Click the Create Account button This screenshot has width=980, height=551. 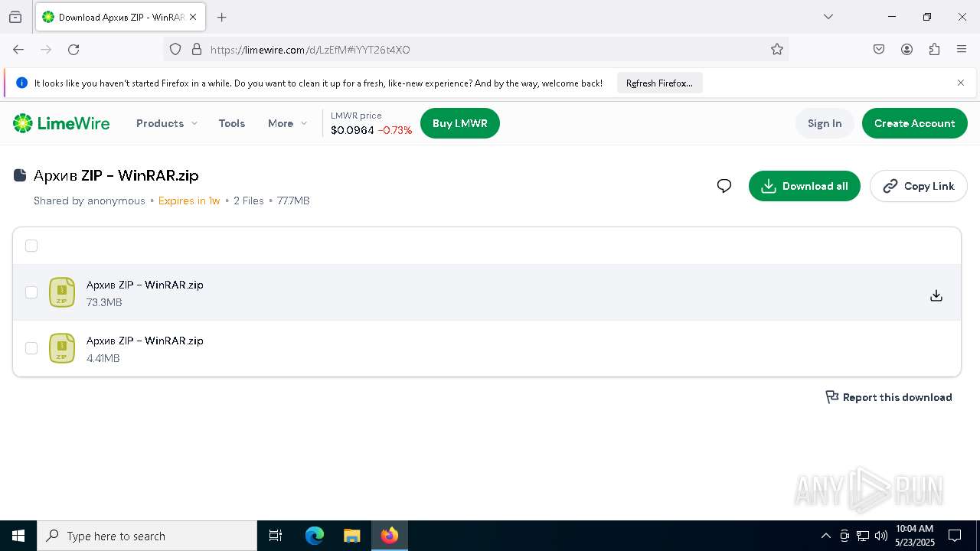pos(914,123)
